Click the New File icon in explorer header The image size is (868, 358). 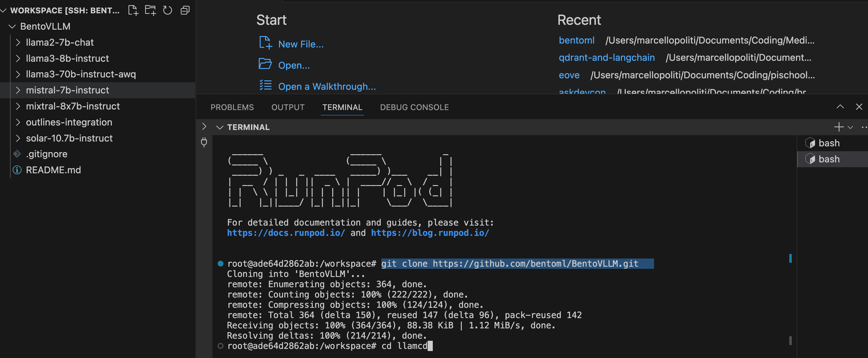[x=133, y=11]
